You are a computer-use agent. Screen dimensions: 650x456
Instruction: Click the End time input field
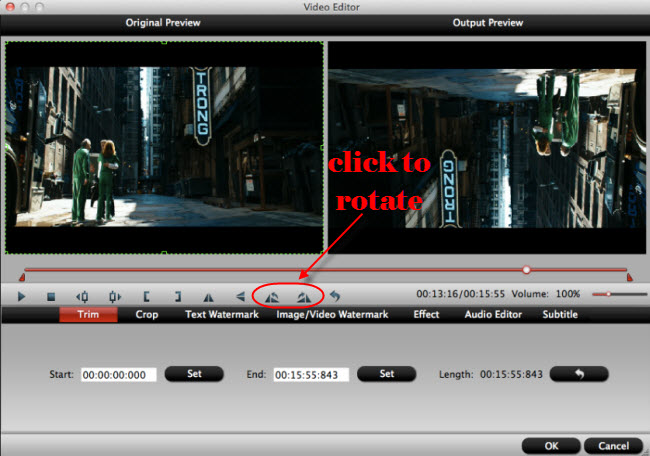tap(311, 375)
